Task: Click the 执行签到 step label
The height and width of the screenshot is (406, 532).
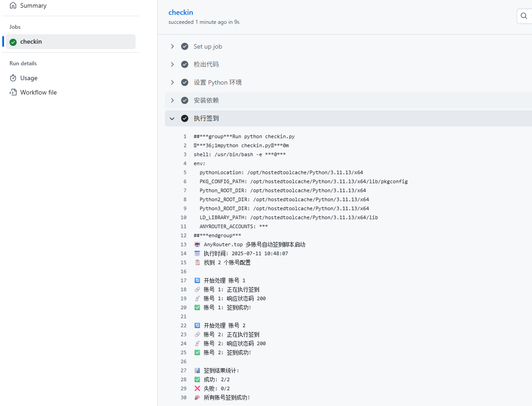Action: click(x=206, y=118)
